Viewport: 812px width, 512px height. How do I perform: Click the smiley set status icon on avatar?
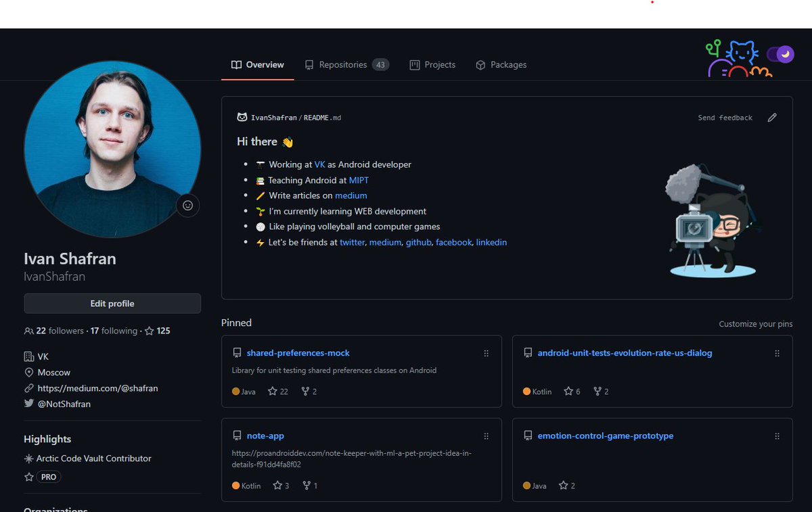click(188, 206)
